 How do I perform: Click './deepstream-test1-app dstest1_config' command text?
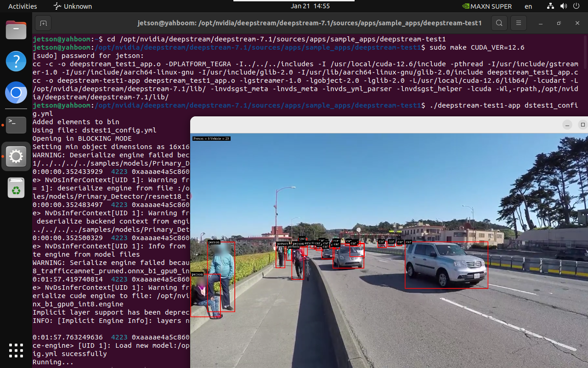(x=503, y=105)
